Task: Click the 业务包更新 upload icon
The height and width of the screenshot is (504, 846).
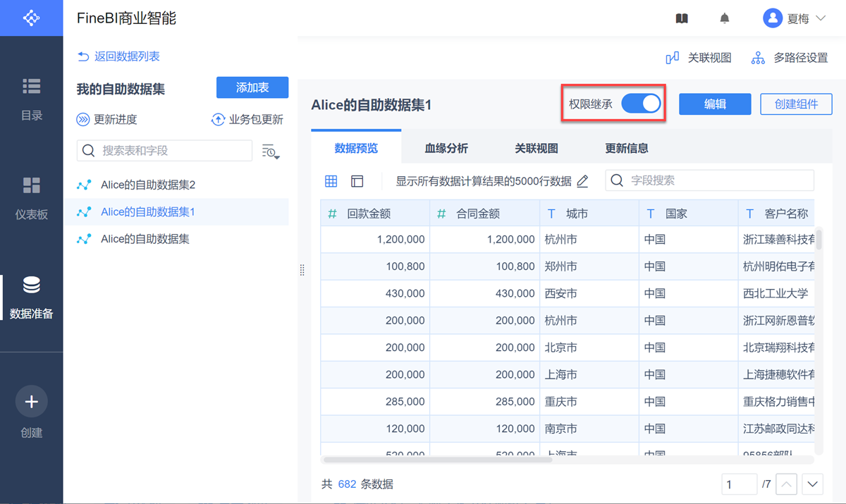Action: click(218, 120)
